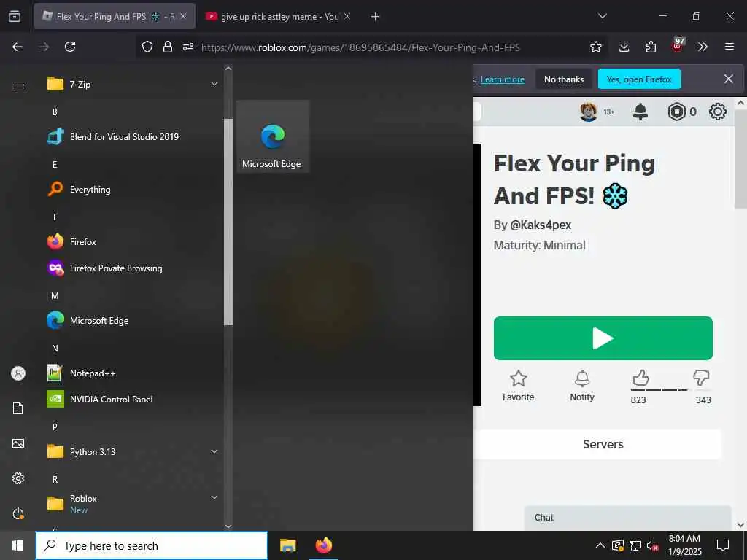
Task: Open Pictures from Start sidebar
Action: coord(18,443)
